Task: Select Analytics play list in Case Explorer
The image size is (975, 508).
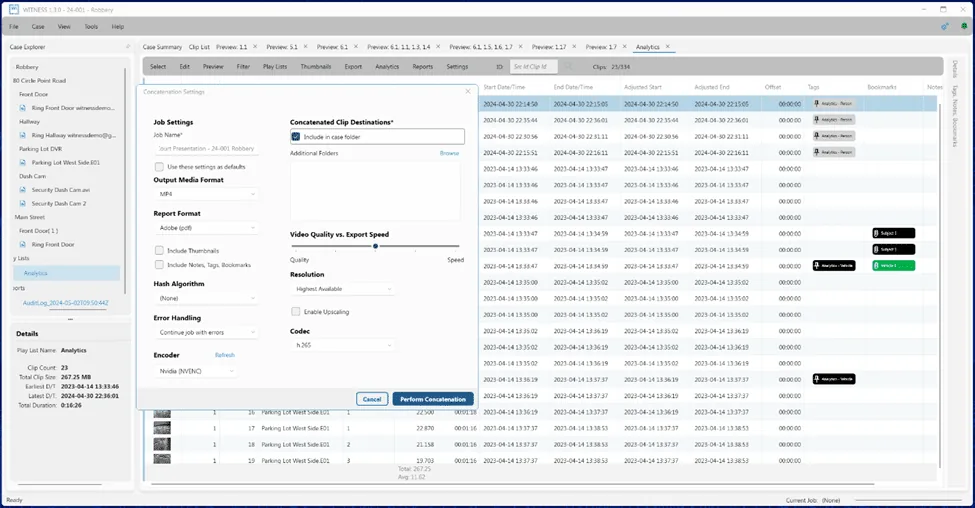Action: pyautogui.click(x=67, y=273)
